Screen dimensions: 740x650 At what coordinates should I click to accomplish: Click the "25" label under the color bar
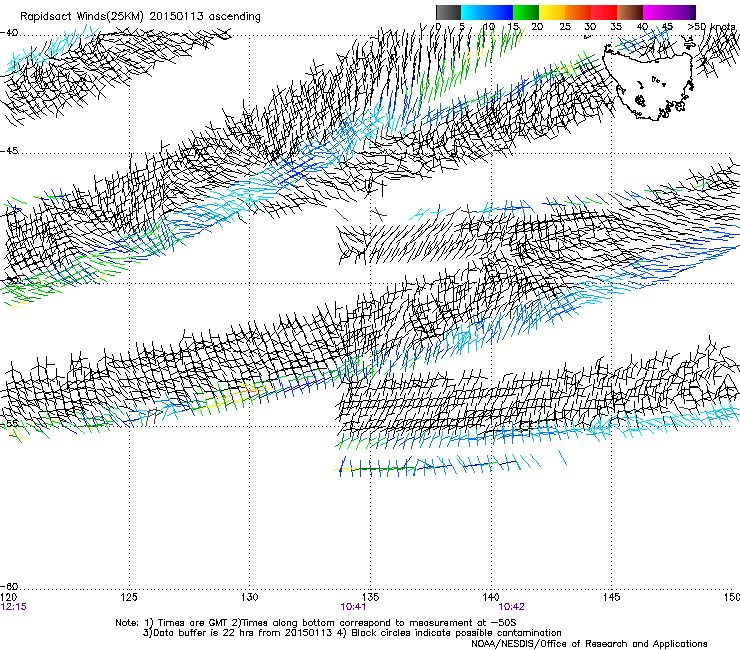coord(564,26)
